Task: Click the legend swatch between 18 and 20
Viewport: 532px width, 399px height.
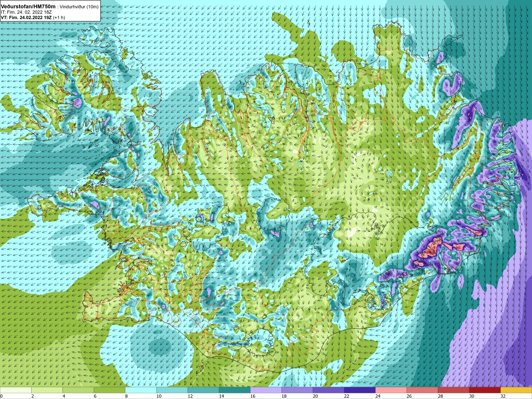Action: pyautogui.click(x=297, y=390)
